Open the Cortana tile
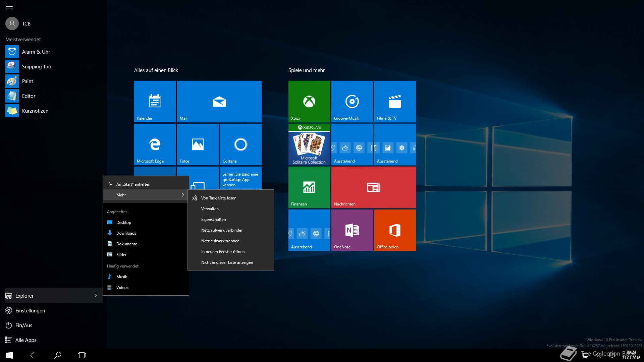Viewport: 644px width, 362px height. coord(241,144)
